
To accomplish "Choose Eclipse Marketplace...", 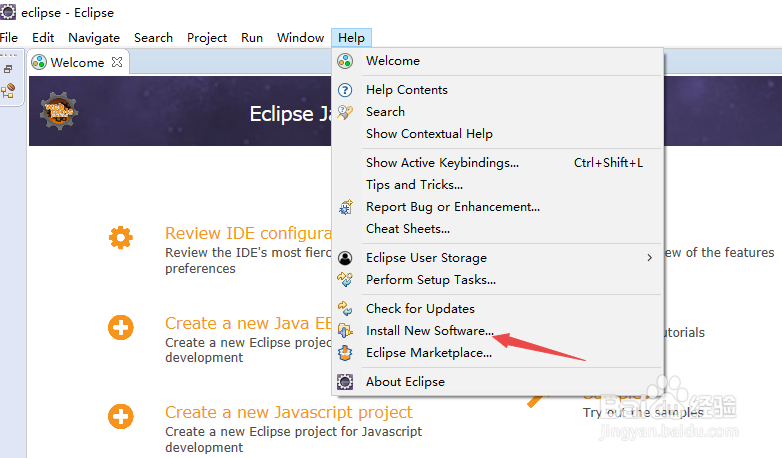I will [498, 352].
